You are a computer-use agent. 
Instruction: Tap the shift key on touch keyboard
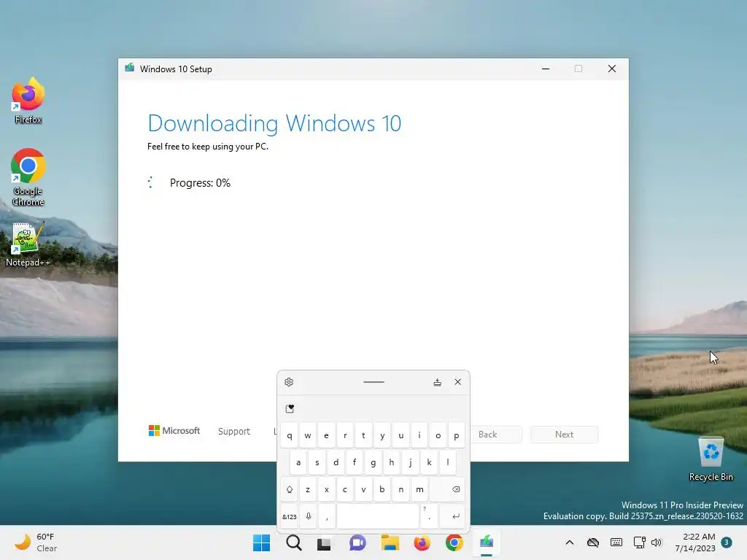tap(289, 489)
